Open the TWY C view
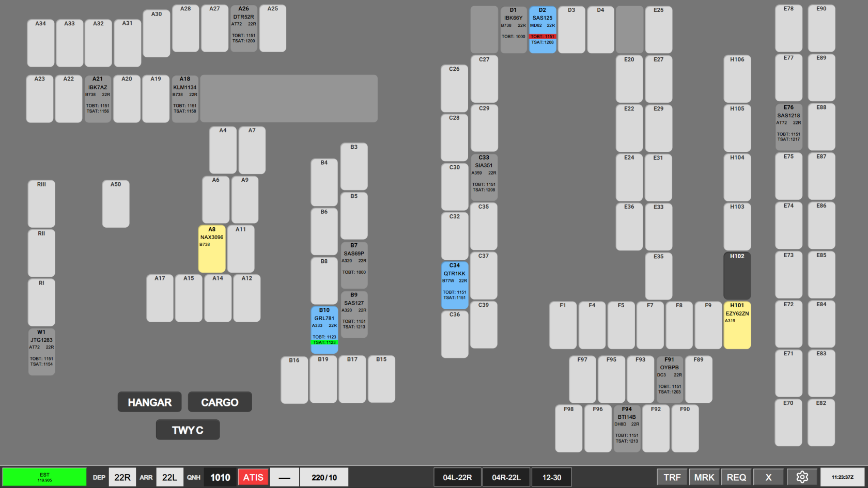 188,430
